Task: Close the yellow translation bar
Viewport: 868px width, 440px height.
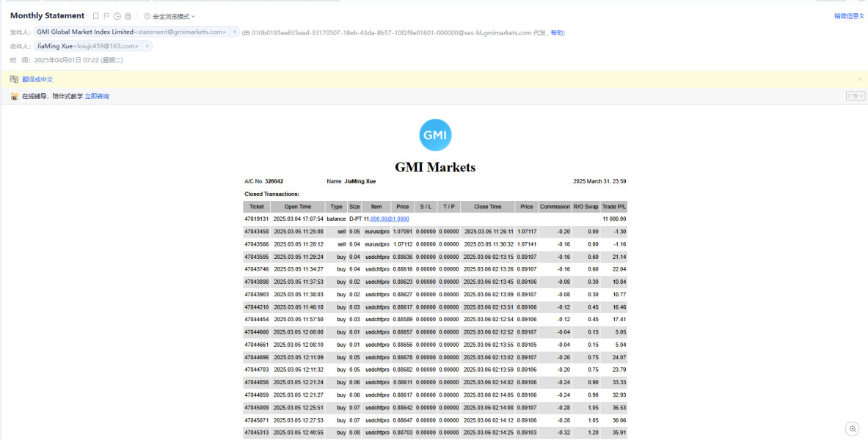Action: (860, 79)
